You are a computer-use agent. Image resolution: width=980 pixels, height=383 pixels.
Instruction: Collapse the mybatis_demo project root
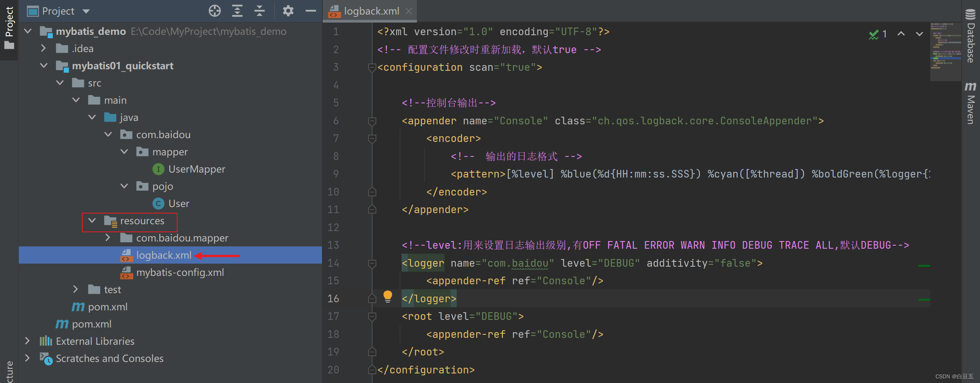(x=28, y=31)
